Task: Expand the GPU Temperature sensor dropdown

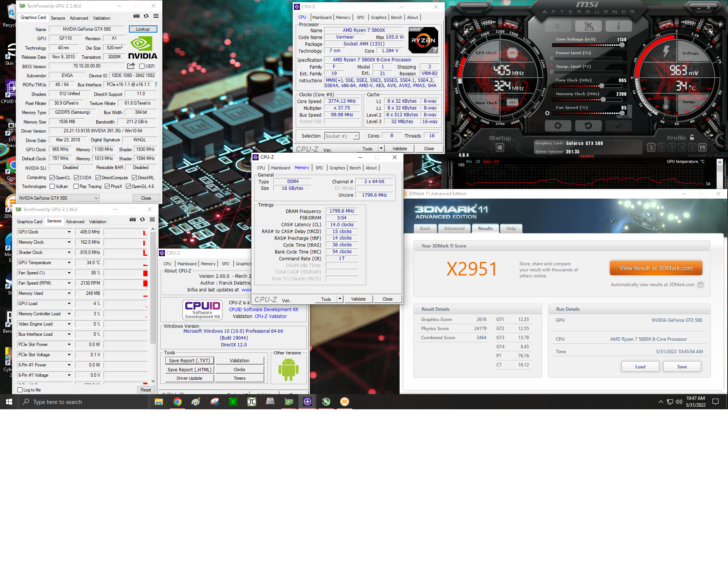Action: (69, 263)
